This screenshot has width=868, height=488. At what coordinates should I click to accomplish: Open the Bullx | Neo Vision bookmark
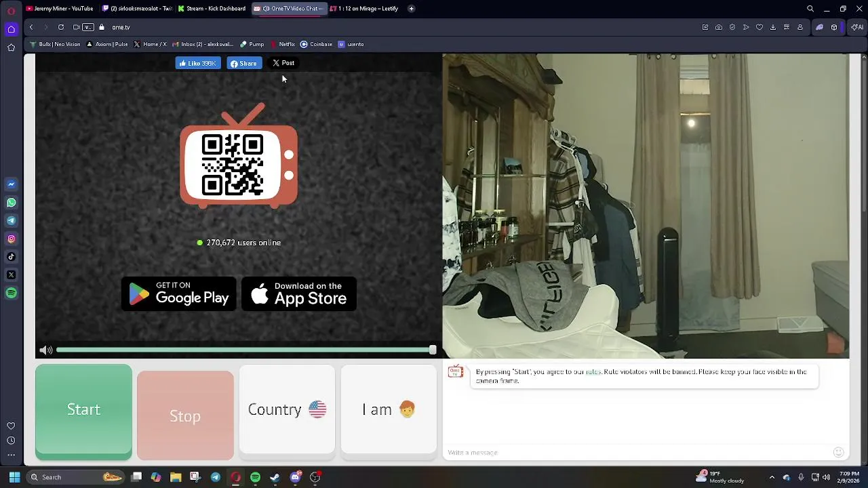coord(55,44)
